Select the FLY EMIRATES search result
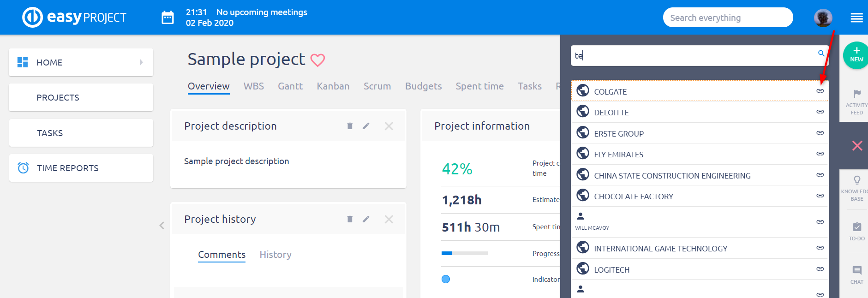Image resolution: width=868 pixels, height=298 pixels. [700, 154]
